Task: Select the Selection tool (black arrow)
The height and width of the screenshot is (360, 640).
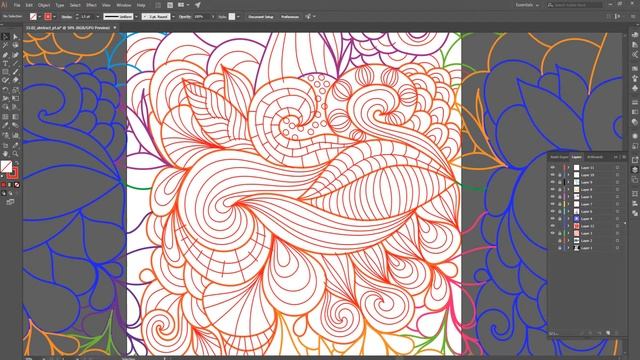Action: (5, 37)
